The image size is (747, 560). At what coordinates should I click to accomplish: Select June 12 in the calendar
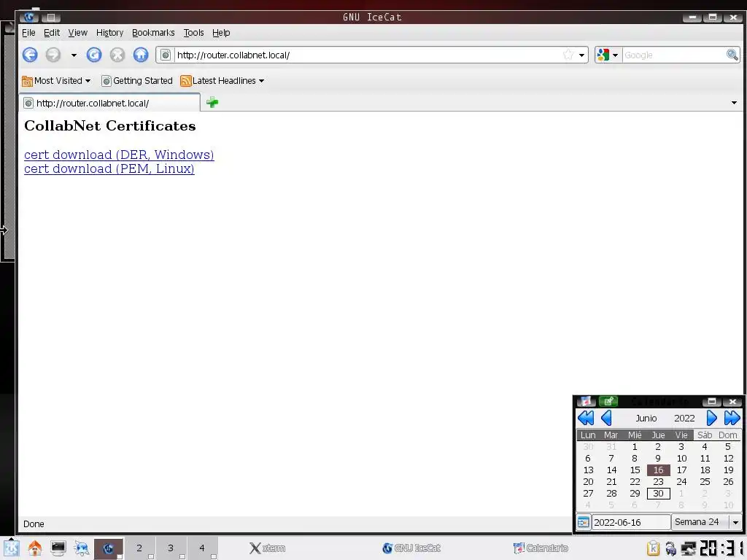point(729,458)
